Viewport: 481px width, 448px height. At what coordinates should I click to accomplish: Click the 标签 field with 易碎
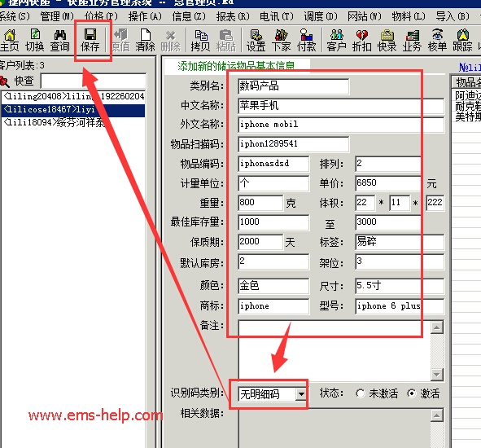pos(400,242)
